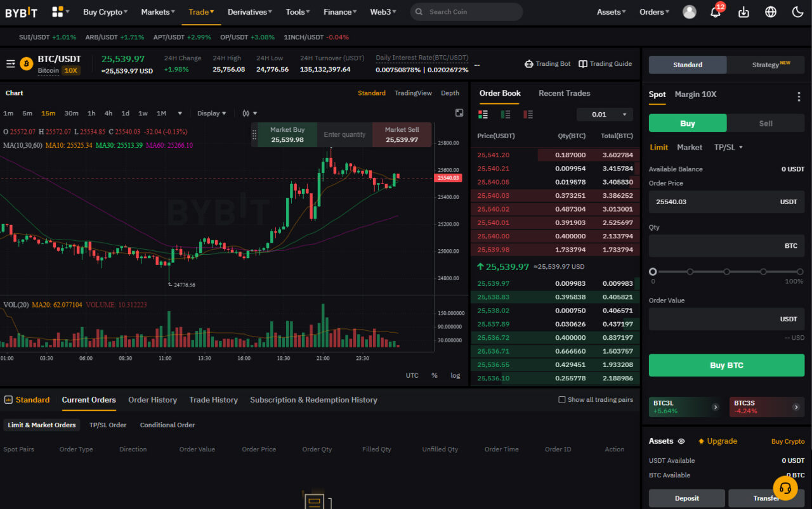Select Standard mode in order panel
Image resolution: width=812 pixels, height=509 pixels.
pos(688,65)
